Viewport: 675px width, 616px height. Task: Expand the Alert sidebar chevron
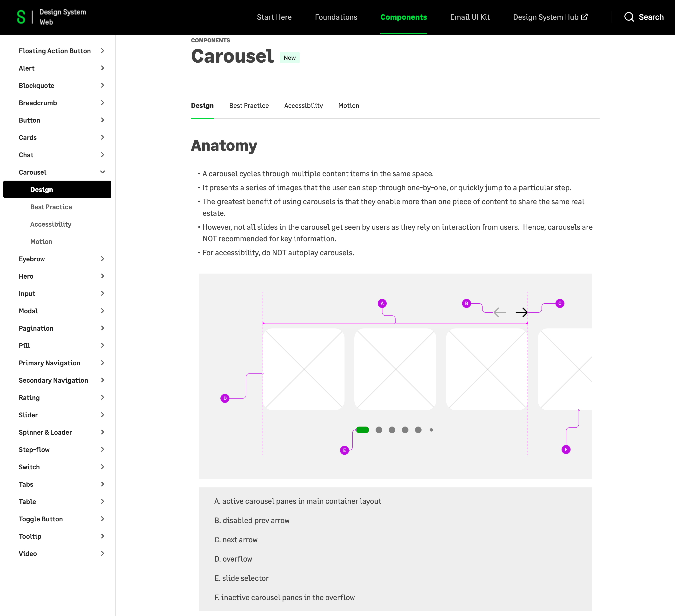[x=102, y=68]
